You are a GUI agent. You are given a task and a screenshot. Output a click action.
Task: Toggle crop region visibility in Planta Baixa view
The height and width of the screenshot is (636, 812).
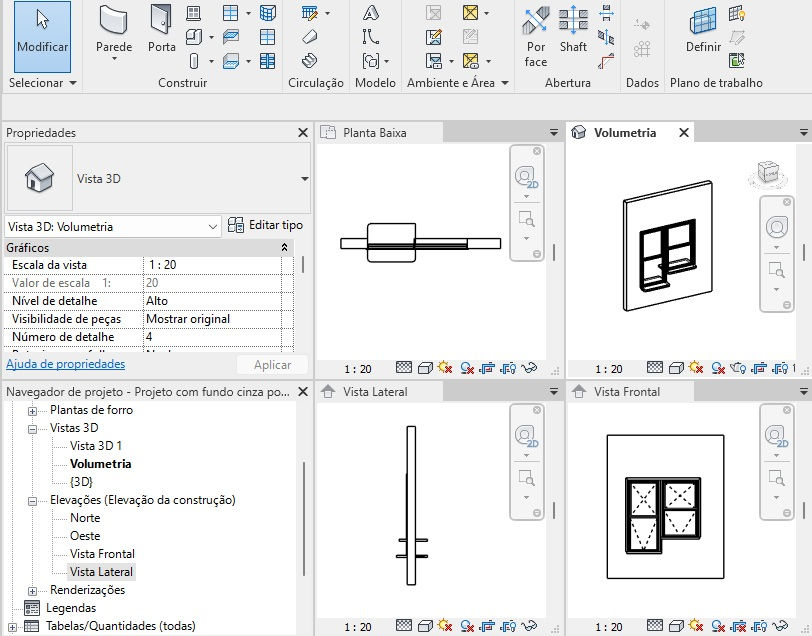pos(509,368)
